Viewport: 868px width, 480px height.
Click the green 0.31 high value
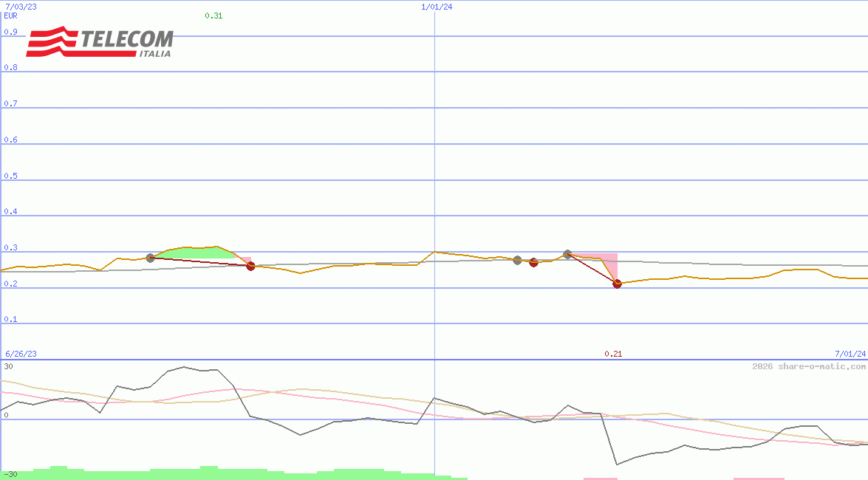[213, 16]
